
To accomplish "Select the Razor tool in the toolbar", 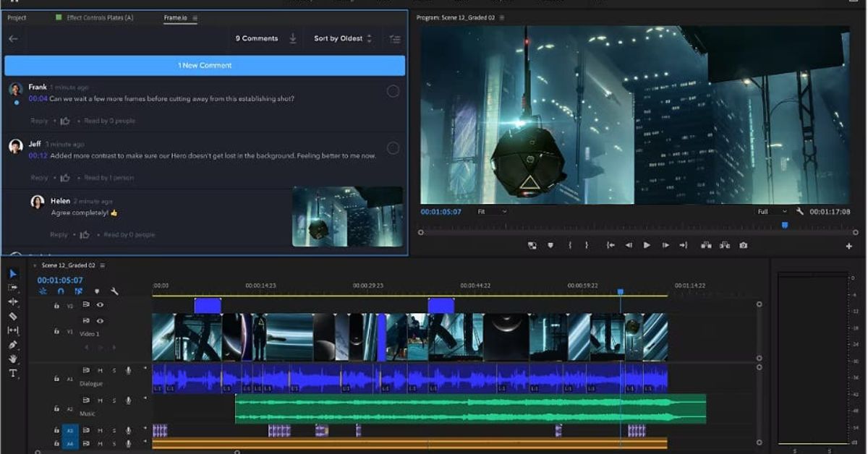I will pyautogui.click(x=13, y=316).
